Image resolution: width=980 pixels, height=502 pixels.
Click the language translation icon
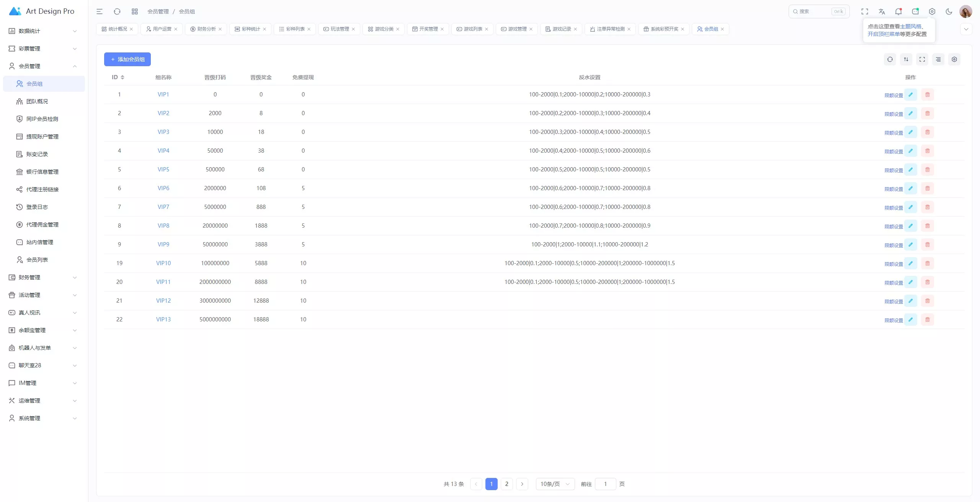(882, 11)
